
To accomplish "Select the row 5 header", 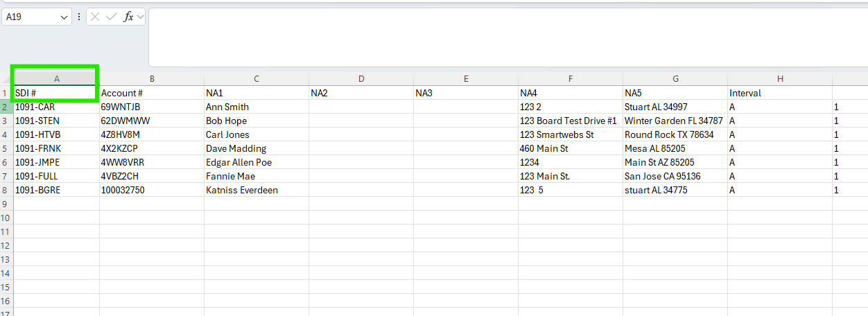I will click(x=6, y=148).
